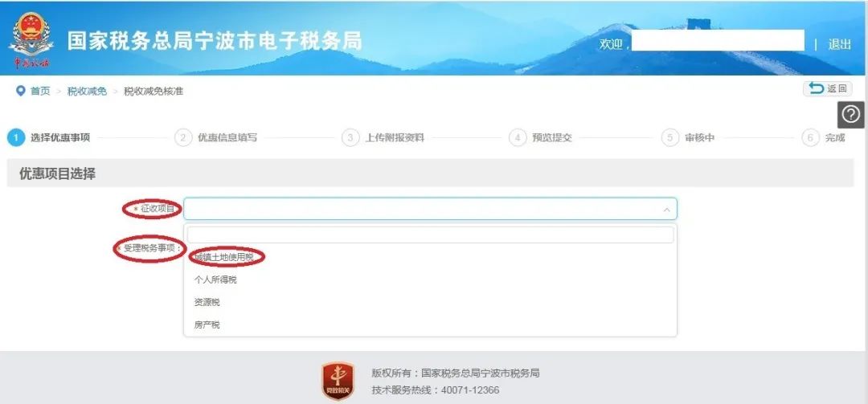Open the help question mark icon
868x404 pixels.
point(850,115)
